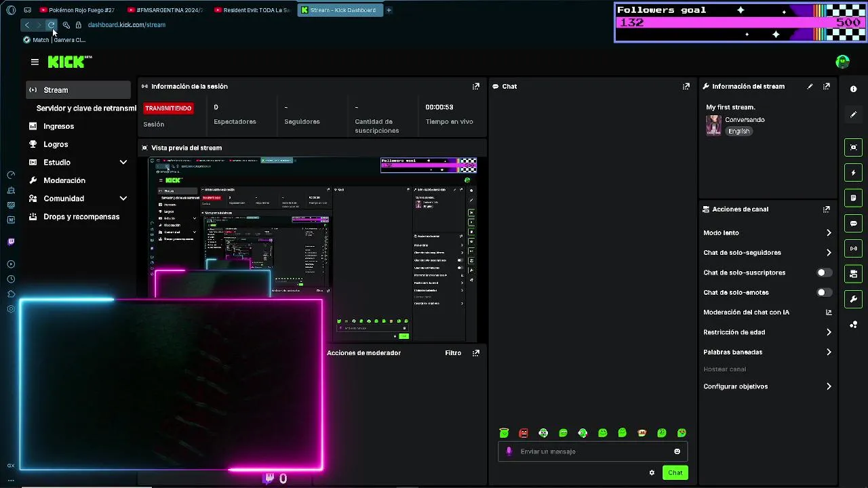Click the address bar URL

click(126, 25)
